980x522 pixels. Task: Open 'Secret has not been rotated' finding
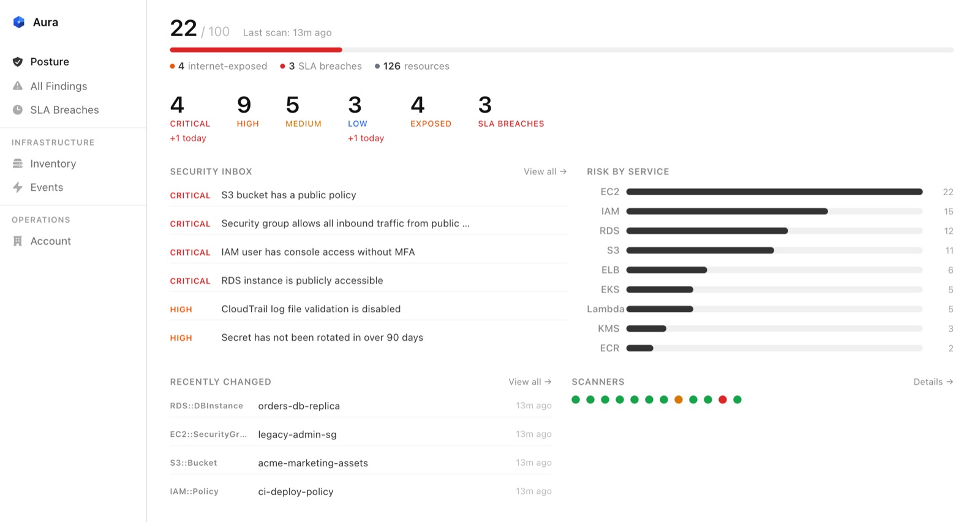[x=369, y=338]
